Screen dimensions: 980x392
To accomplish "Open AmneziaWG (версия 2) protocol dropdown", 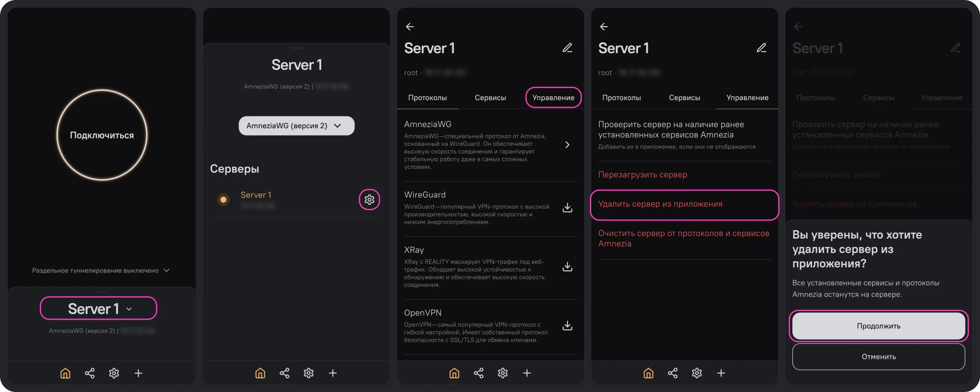I will (297, 126).
